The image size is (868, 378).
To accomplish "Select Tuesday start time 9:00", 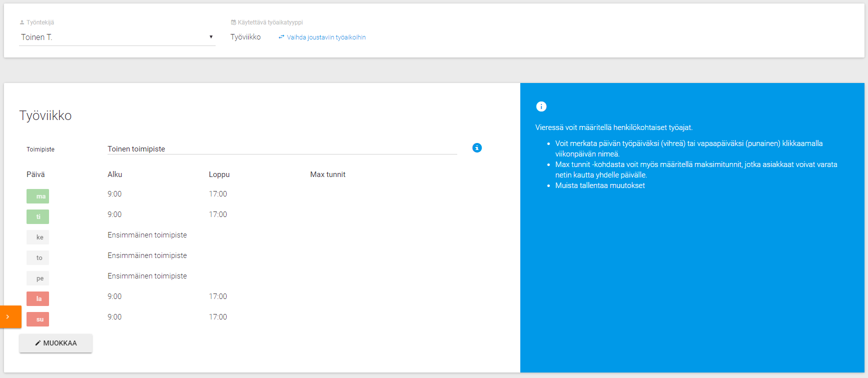I will (115, 214).
